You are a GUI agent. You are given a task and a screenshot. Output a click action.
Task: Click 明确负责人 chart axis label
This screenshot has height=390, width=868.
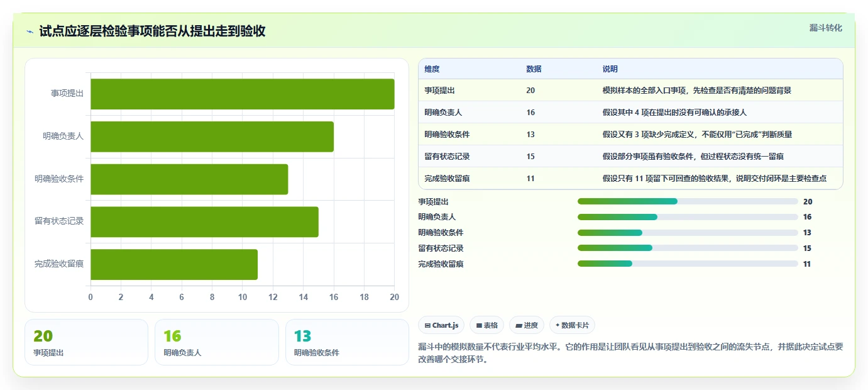(63, 136)
